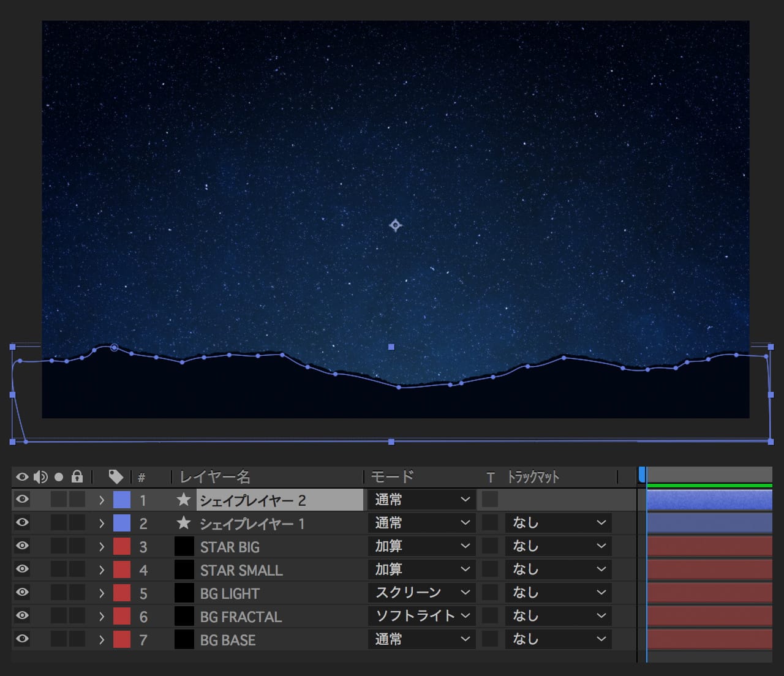This screenshot has width=784, height=676.
Task: Click the anchor point crosshair in preview
Action: pyautogui.click(x=396, y=225)
